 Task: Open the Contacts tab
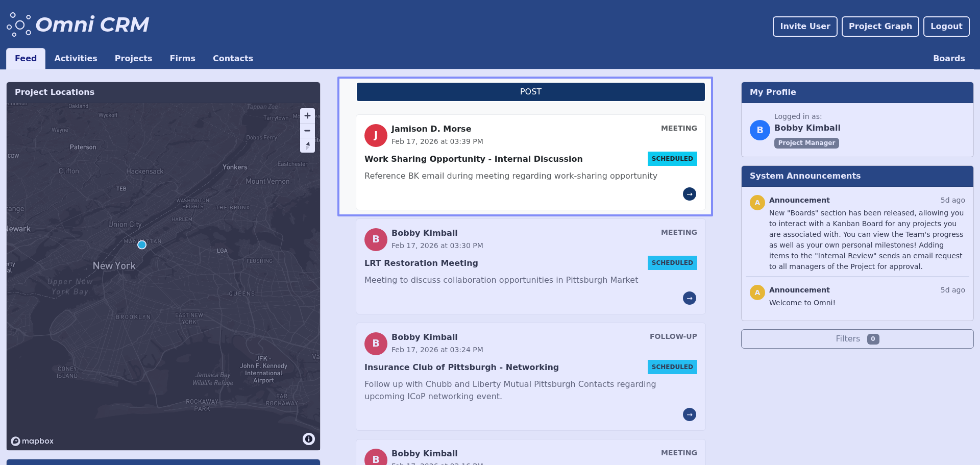pos(233,59)
